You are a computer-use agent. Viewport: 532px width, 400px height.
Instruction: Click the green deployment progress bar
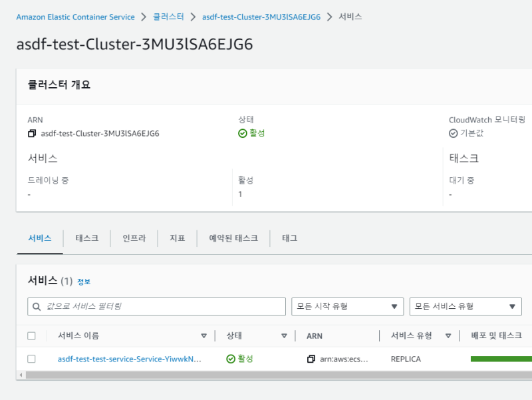click(x=501, y=359)
